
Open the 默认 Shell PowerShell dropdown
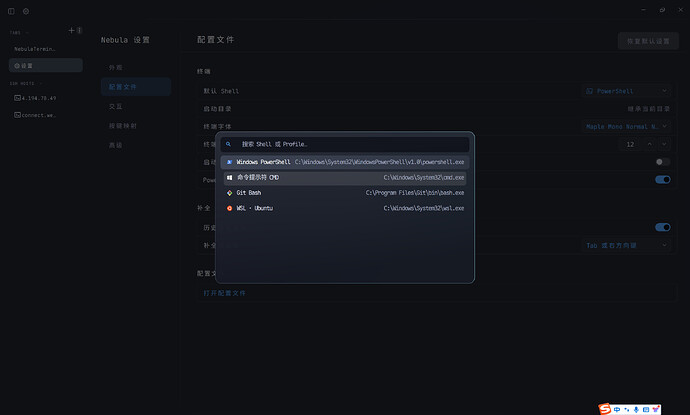(x=627, y=91)
